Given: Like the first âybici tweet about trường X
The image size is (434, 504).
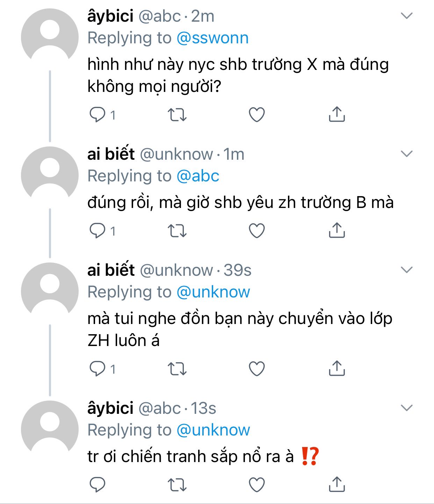Looking at the screenshot, I should (257, 115).
